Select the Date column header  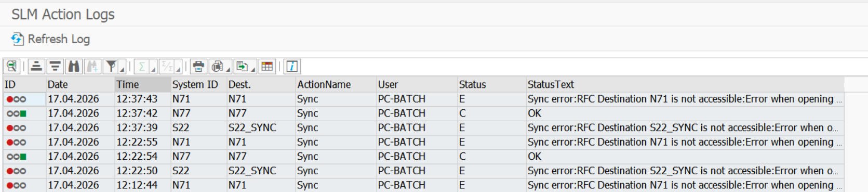[x=80, y=84]
